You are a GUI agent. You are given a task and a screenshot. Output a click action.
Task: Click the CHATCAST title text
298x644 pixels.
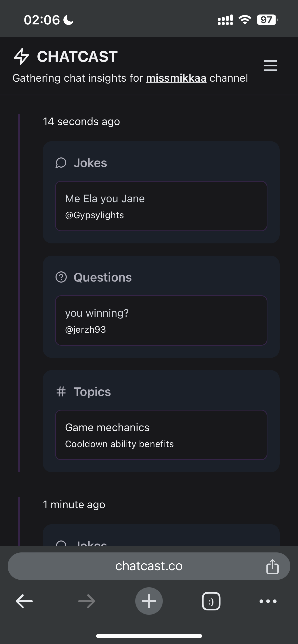coord(77,56)
